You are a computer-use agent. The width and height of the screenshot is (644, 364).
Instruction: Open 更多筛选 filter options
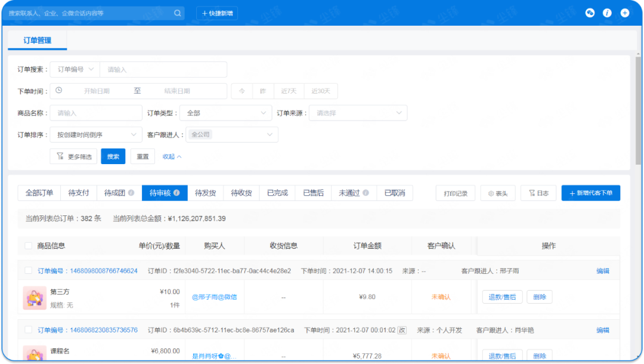(73, 156)
